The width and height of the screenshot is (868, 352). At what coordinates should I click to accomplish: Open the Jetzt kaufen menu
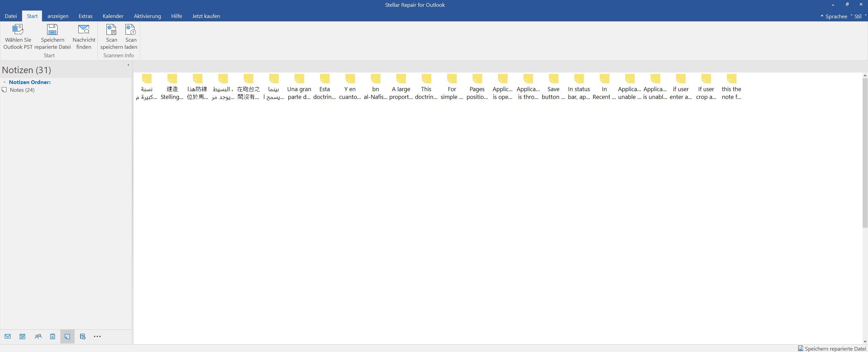206,16
